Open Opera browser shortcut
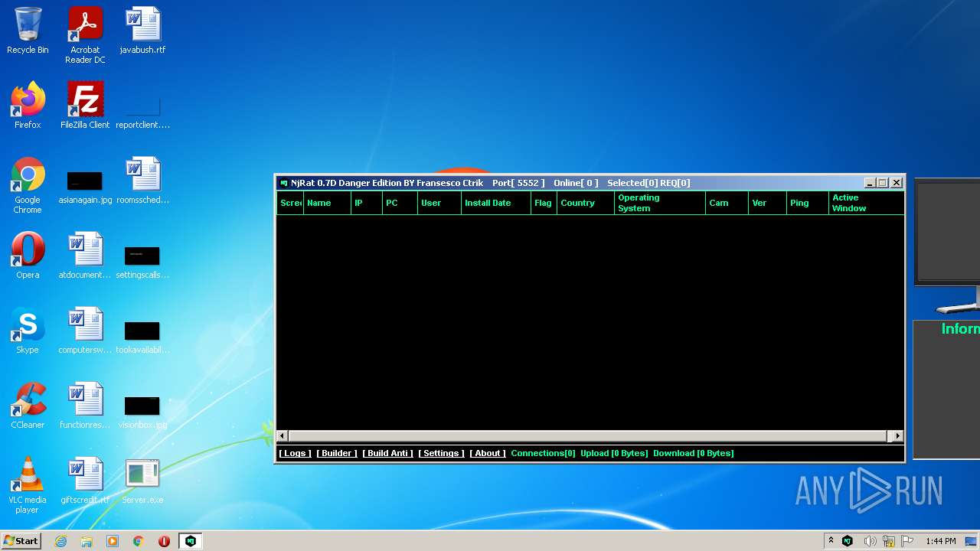This screenshot has height=551, width=980. [x=28, y=256]
